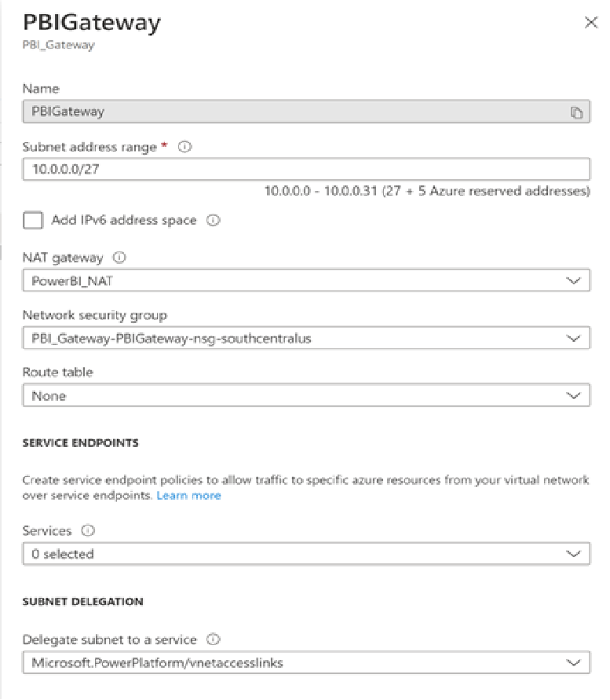Click the chevron arrow in Route table box
The image size is (610, 700).
pos(573,396)
